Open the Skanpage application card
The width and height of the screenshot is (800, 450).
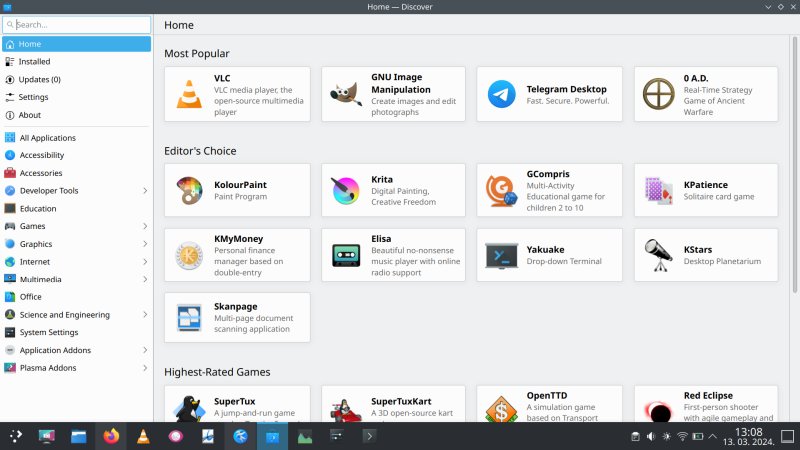point(237,318)
